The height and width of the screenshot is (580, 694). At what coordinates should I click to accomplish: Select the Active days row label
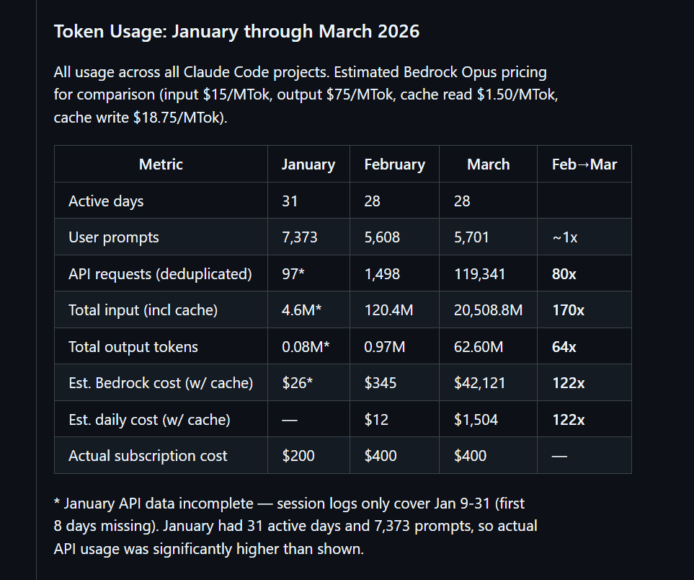[x=106, y=201]
